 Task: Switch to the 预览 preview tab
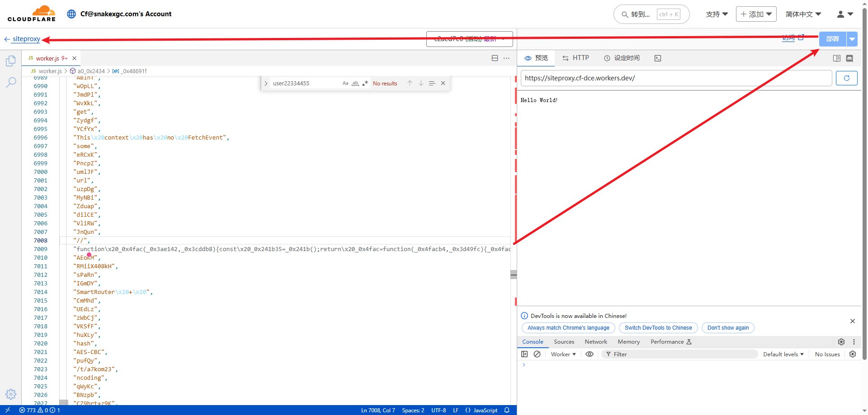tap(536, 58)
